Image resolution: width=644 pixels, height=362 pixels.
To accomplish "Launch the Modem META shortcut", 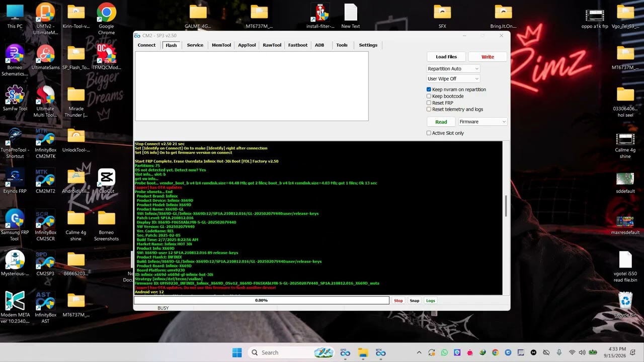I will 15,308.
